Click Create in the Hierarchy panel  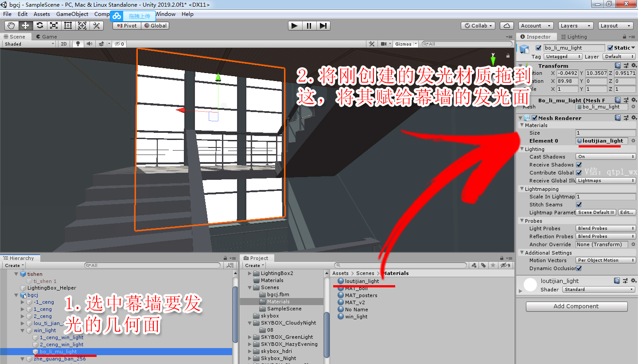pyautogui.click(x=13, y=265)
